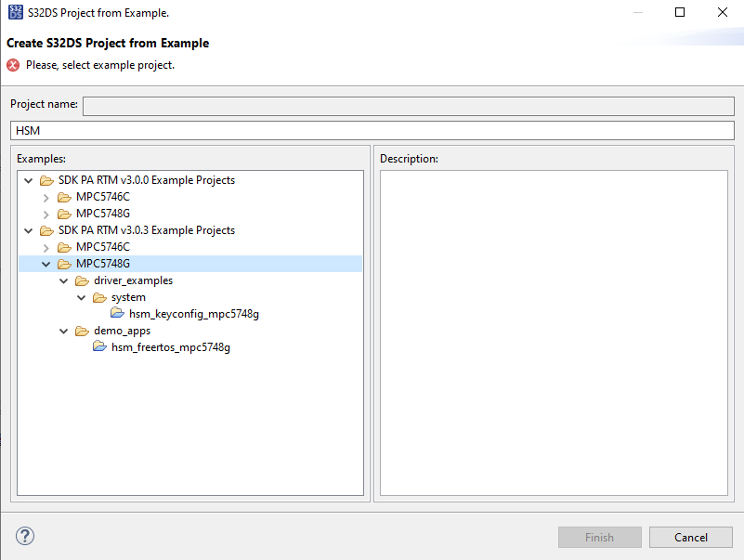
Task: Click the Finish button
Action: tap(599, 537)
